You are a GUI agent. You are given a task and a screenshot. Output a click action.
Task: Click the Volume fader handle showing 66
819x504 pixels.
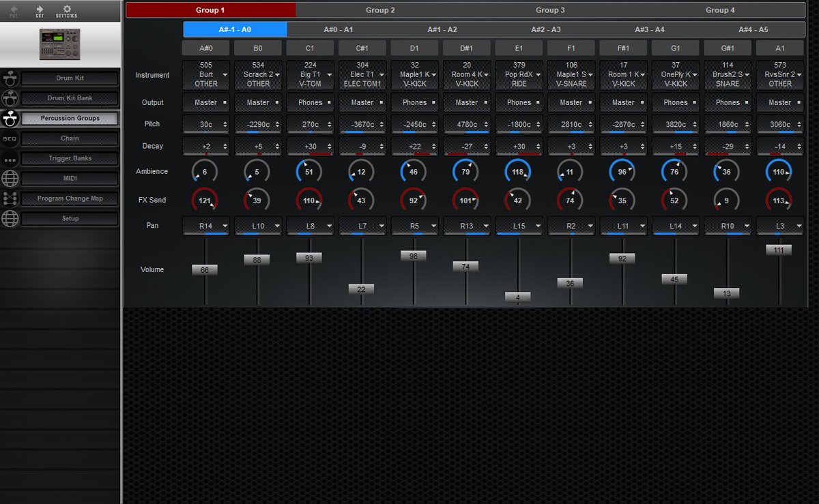(205, 270)
